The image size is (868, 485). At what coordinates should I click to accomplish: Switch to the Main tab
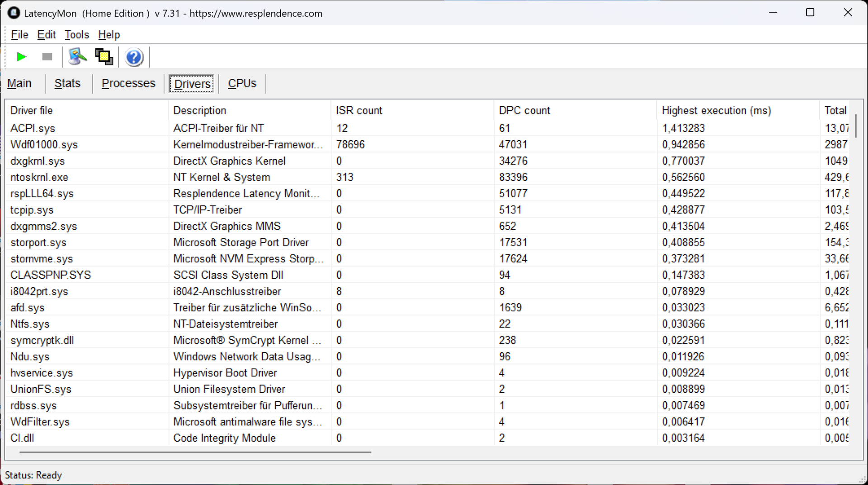19,84
